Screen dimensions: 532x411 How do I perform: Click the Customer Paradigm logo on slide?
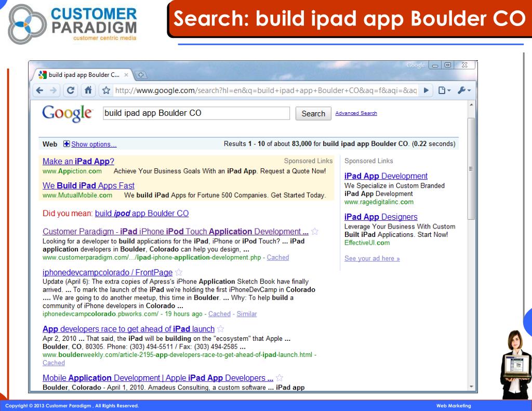72,24
